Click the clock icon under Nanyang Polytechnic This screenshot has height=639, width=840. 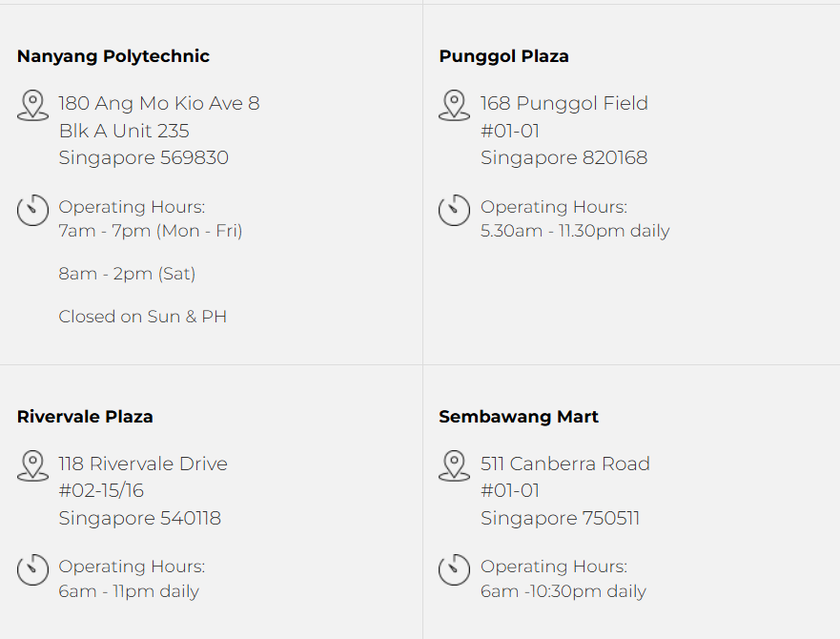click(32, 210)
